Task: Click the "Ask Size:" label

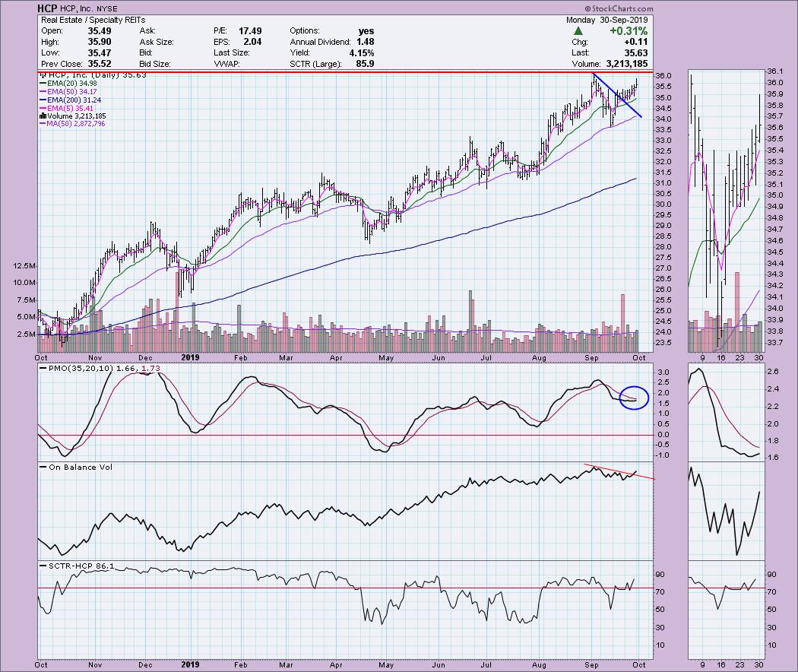Action: point(157,43)
